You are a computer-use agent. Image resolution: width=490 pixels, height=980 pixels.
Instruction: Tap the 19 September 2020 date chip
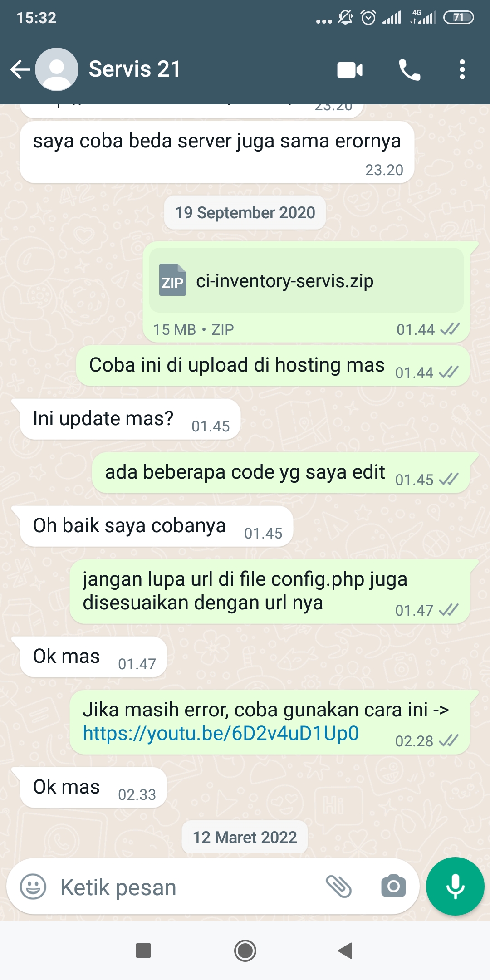245,213
